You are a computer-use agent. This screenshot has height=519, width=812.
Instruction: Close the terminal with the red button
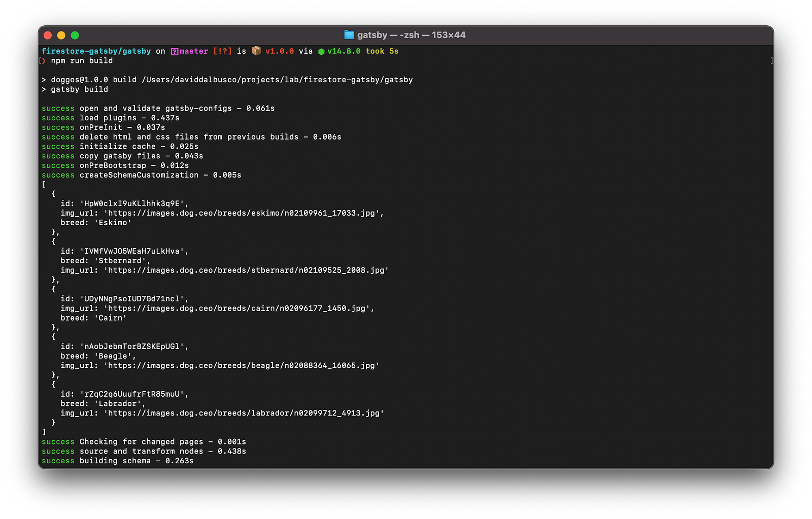(x=48, y=35)
